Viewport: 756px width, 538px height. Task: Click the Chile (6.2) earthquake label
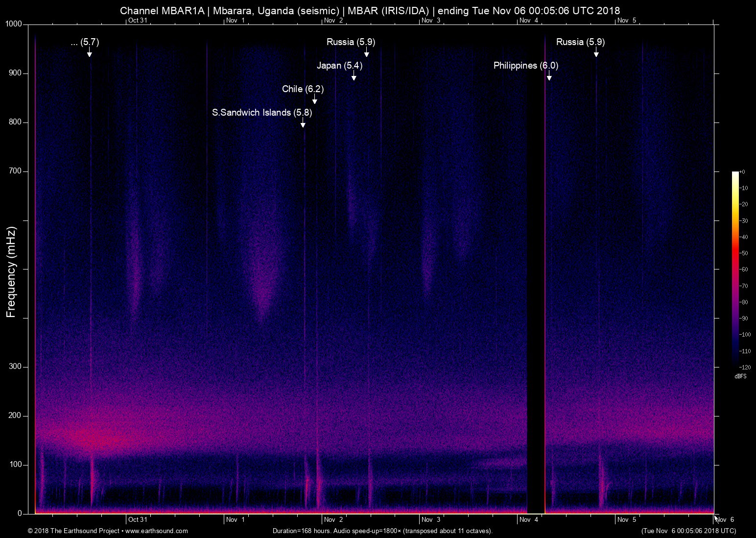303,89
